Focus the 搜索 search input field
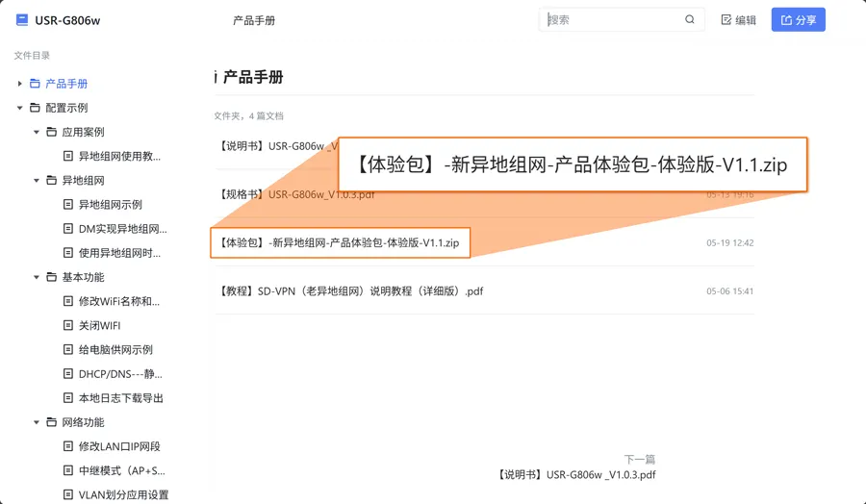The width and height of the screenshot is (866, 504). [x=611, y=19]
